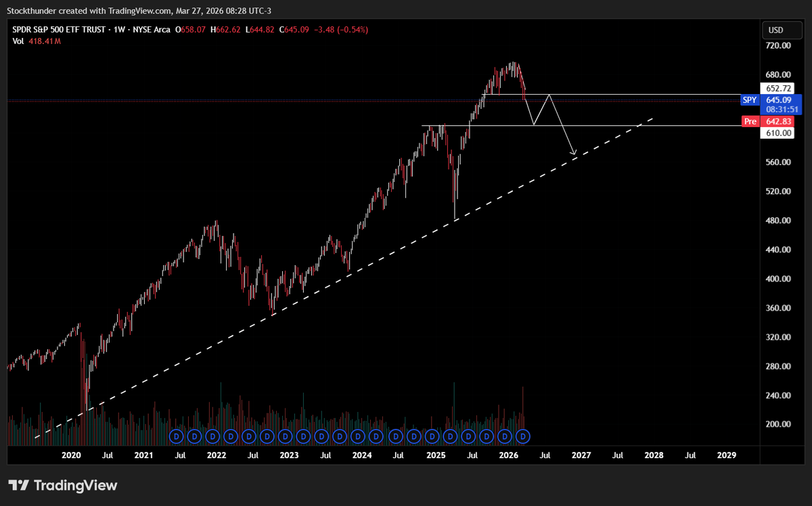Click the 2022 time axis label
Image resolution: width=812 pixels, height=506 pixels.
216,456
